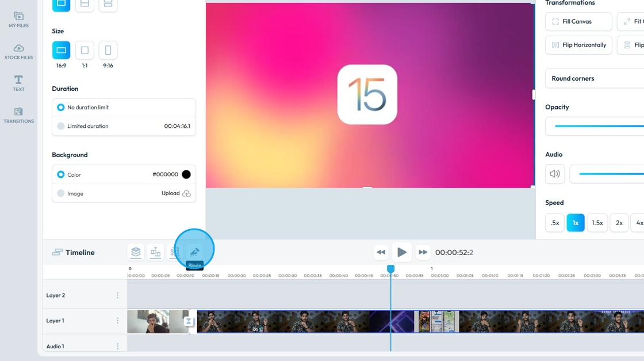This screenshot has height=361, width=644.
Task: Set speed to .5x
Action: 554,223
